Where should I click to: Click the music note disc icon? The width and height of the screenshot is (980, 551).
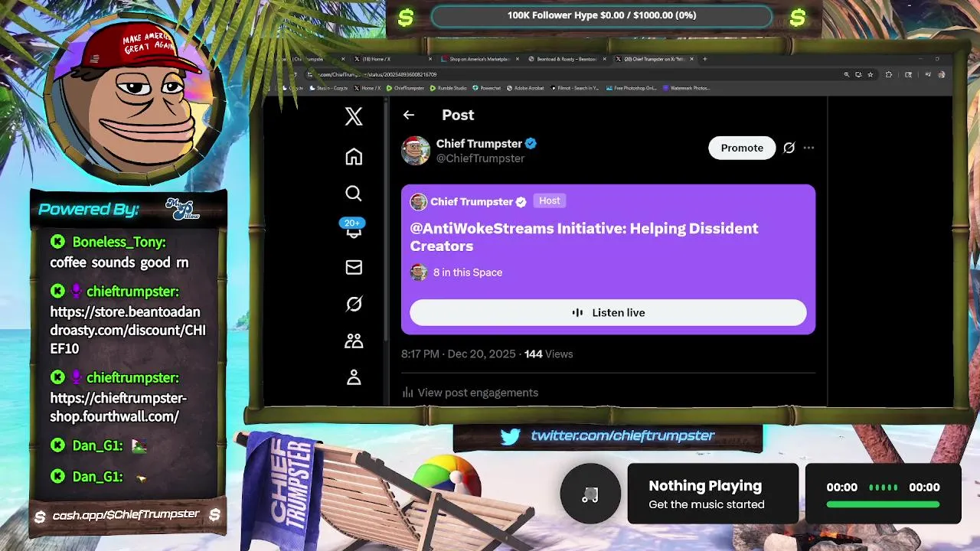tap(590, 494)
